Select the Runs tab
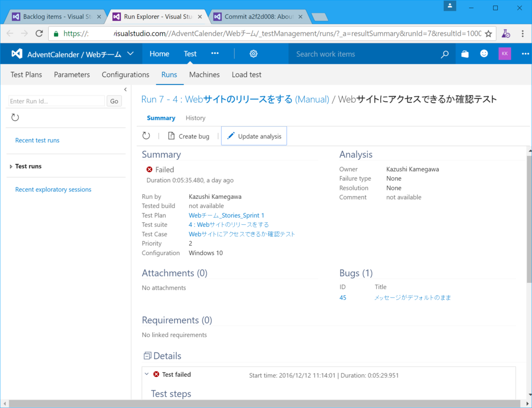The width and height of the screenshot is (532, 408). pos(169,75)
